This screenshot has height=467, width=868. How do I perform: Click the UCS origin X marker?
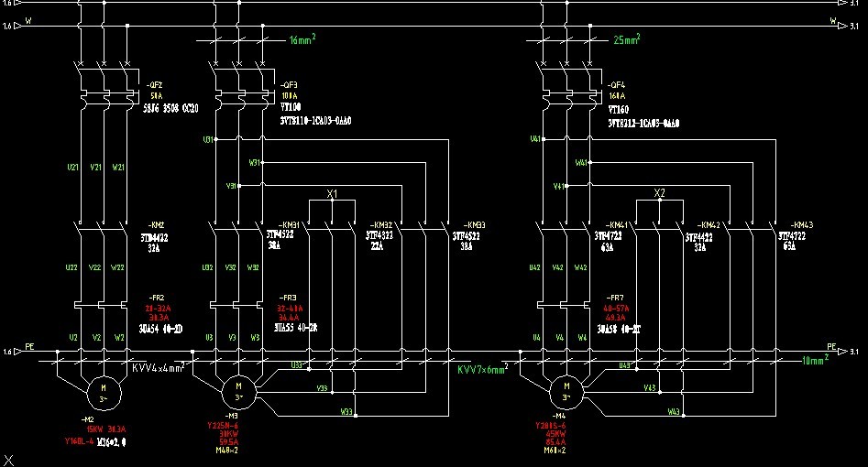8,459
